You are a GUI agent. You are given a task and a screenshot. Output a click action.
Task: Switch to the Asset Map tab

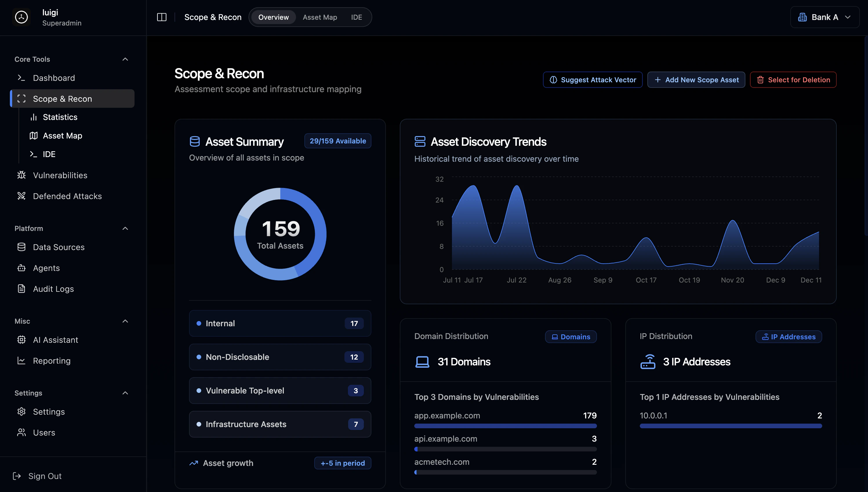[x=319, y=17]
